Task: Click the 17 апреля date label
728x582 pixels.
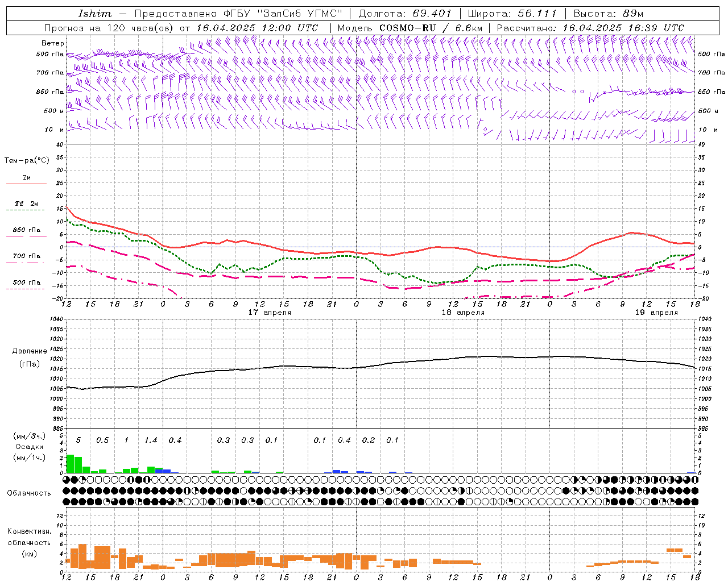Action: (270, 313)
